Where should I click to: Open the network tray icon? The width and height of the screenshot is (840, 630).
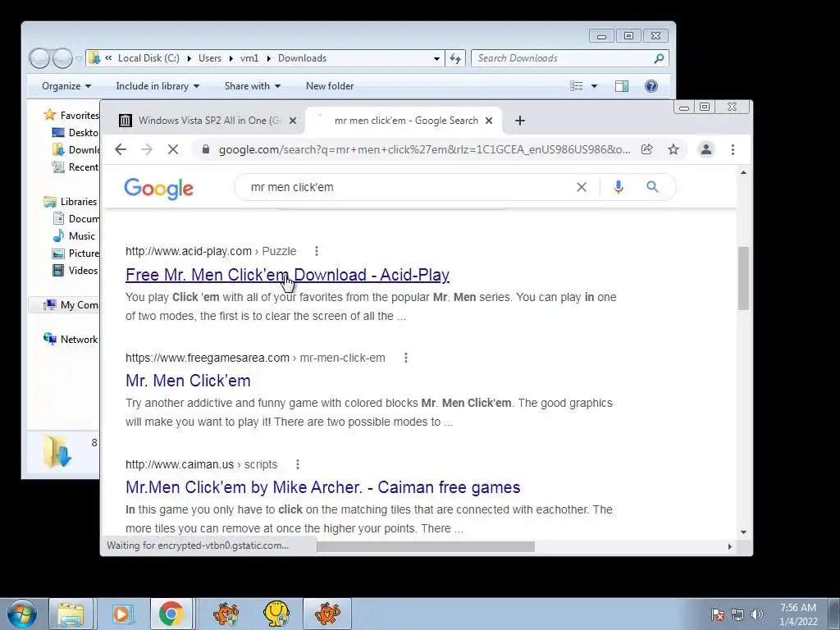737,614
